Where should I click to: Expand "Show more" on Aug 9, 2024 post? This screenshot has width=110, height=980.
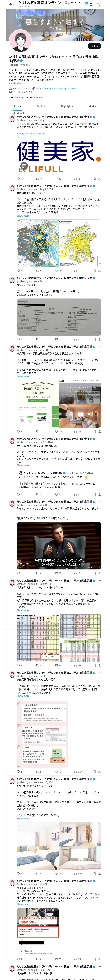(x=23, y=216)
